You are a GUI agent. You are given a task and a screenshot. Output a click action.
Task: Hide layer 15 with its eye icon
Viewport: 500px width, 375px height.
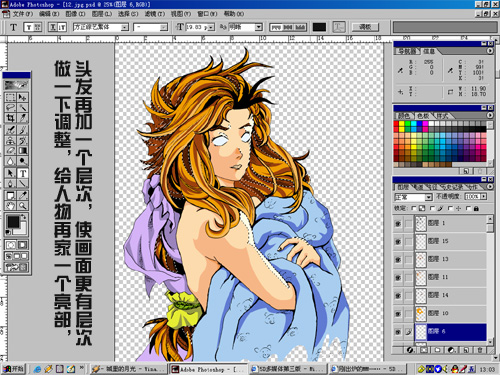(398, 241)
